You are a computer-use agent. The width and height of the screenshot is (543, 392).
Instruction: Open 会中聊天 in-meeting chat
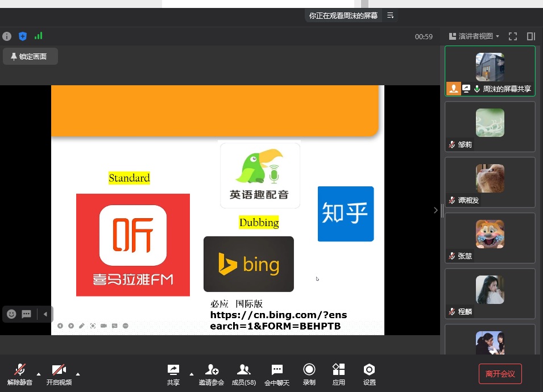click(277, 374)
